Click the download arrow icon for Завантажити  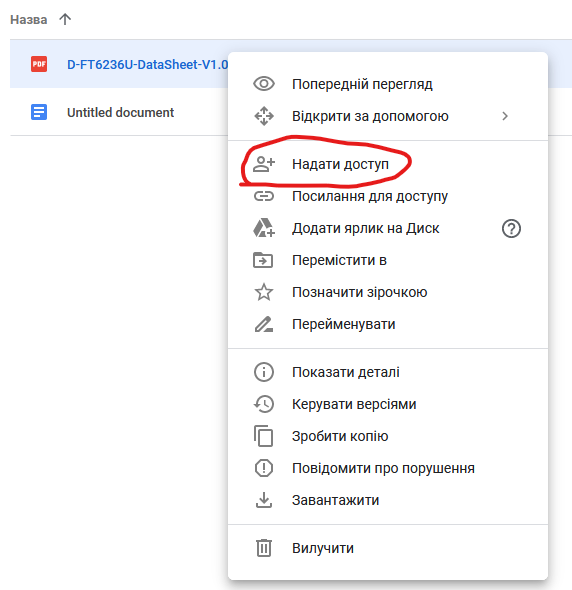click(x=264, y=500)
